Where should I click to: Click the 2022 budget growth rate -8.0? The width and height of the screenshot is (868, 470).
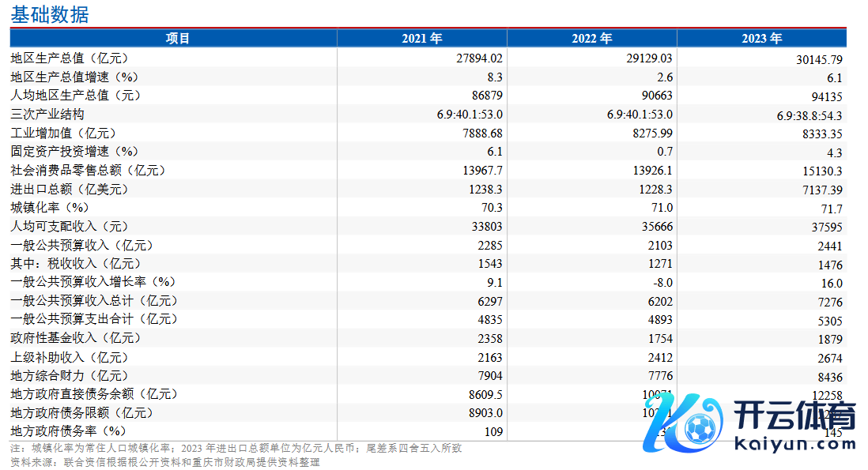click(x=662, y=282)
